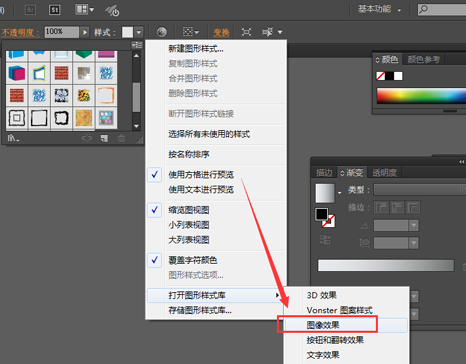Select the orange frame style thumbnail
This screenshot has width=466, height=364.
pos(106,95)
